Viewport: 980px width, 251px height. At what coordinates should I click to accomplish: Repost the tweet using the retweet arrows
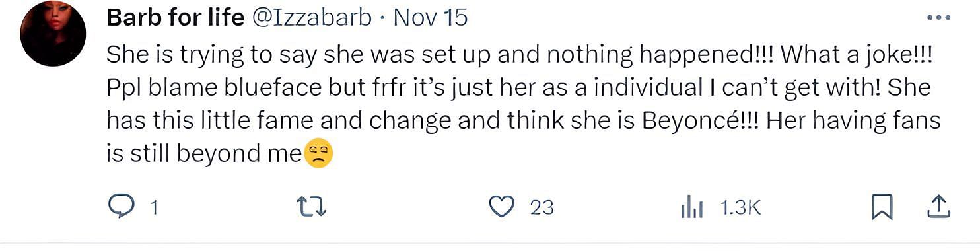pyautogui.click(x=312, y=207)
